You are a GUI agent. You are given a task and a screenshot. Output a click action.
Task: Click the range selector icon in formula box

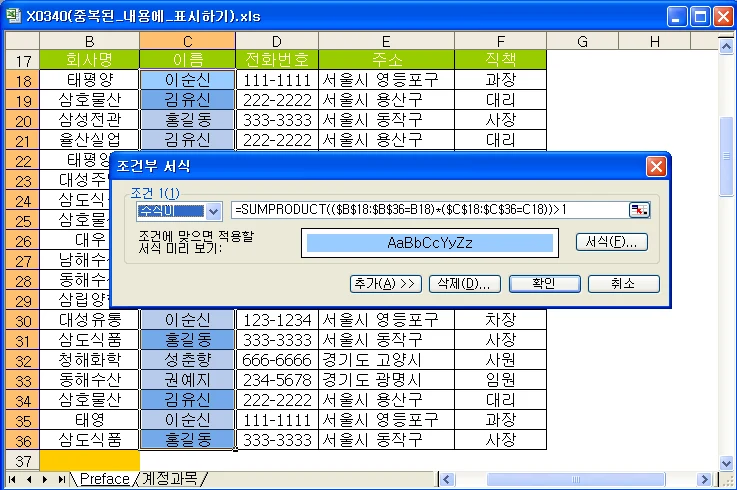[x=639, y=210]
